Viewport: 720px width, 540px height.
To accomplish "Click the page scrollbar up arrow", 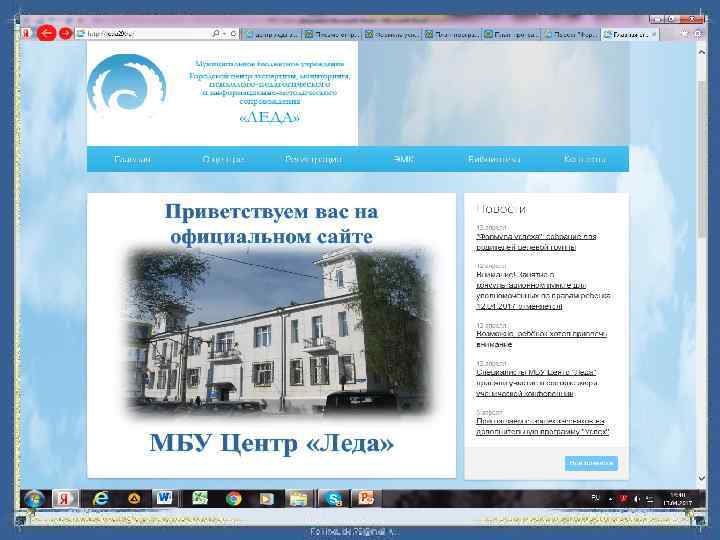I will 701,52.
